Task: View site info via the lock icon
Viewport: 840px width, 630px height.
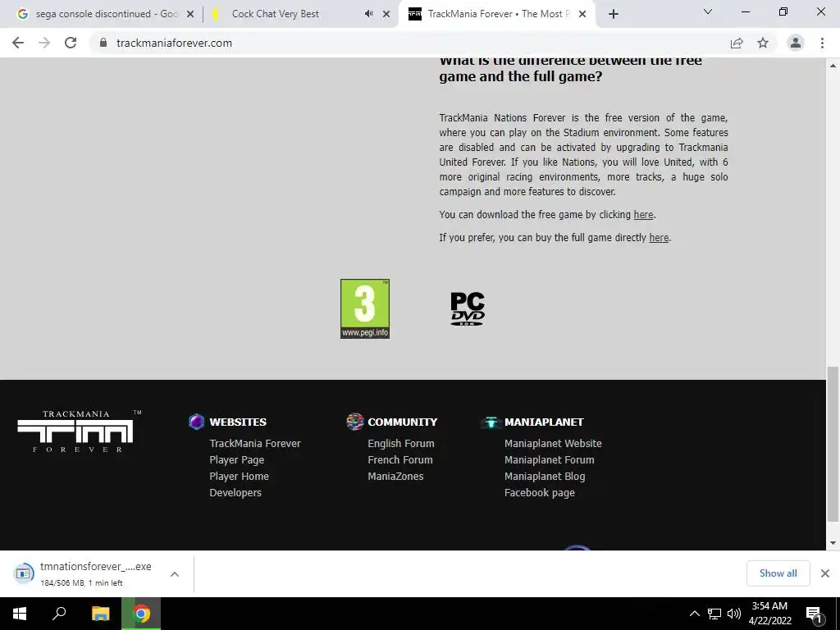Action: (103, 43)
